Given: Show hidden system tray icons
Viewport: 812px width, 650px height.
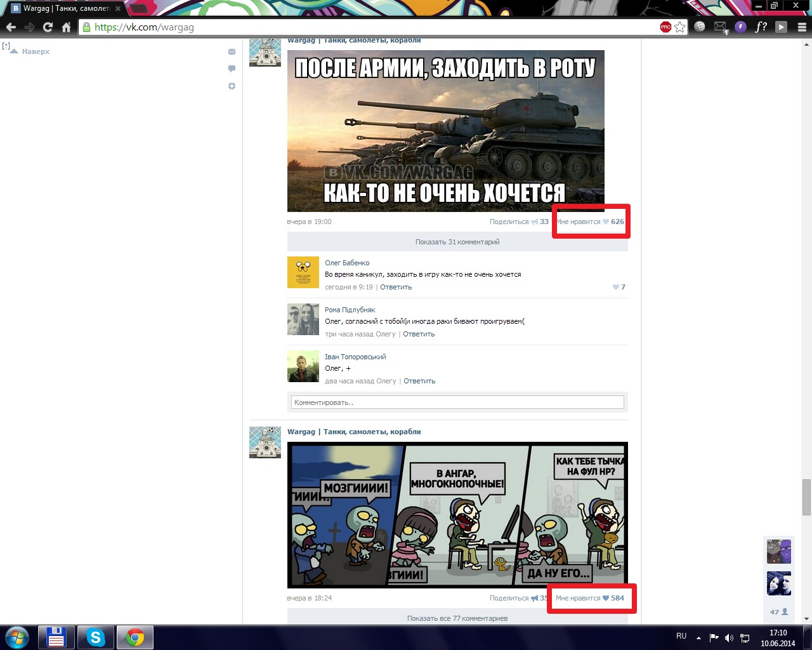Looking at the screenshot, I should click(698, 637).
